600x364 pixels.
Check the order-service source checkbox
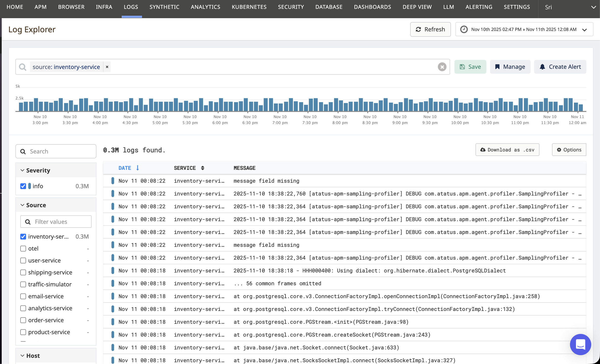[x=23, y=320]
